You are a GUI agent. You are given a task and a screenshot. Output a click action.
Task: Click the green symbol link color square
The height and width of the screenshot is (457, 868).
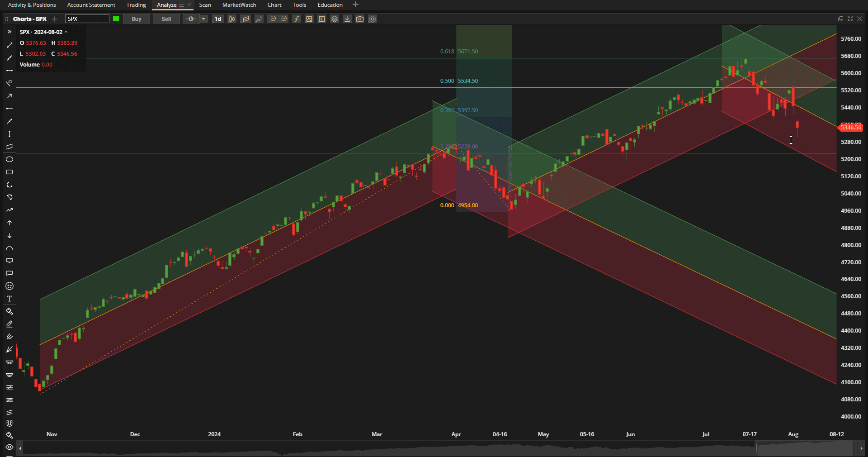(x=116, y=19)
